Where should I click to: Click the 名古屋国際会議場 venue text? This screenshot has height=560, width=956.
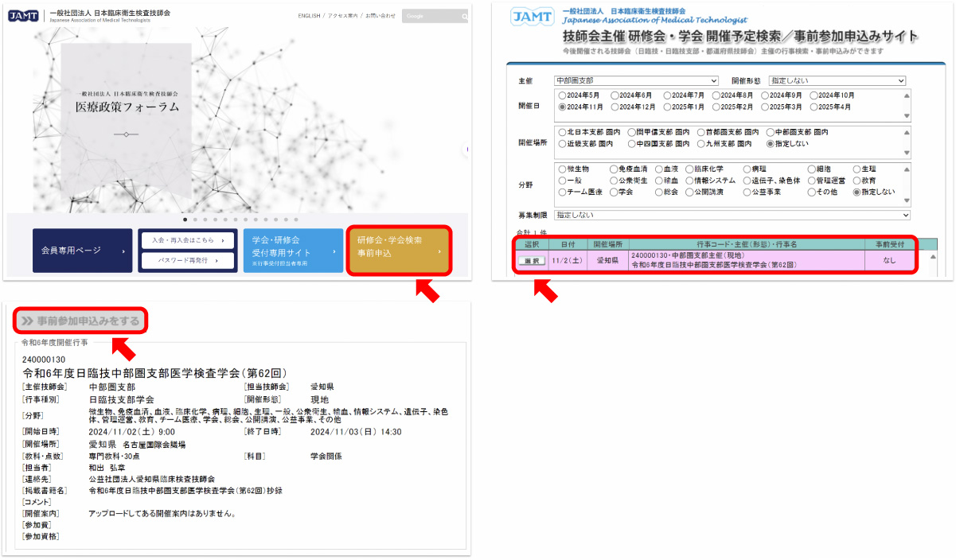point(154,445)
